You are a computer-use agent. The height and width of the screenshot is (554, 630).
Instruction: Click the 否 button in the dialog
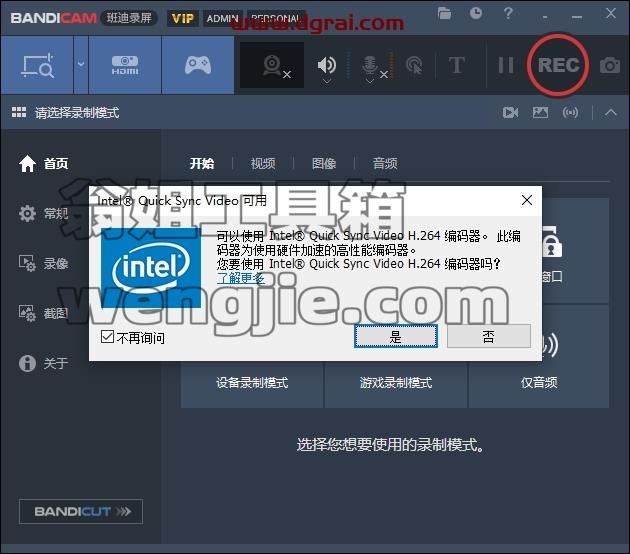[x=489, y=336]
